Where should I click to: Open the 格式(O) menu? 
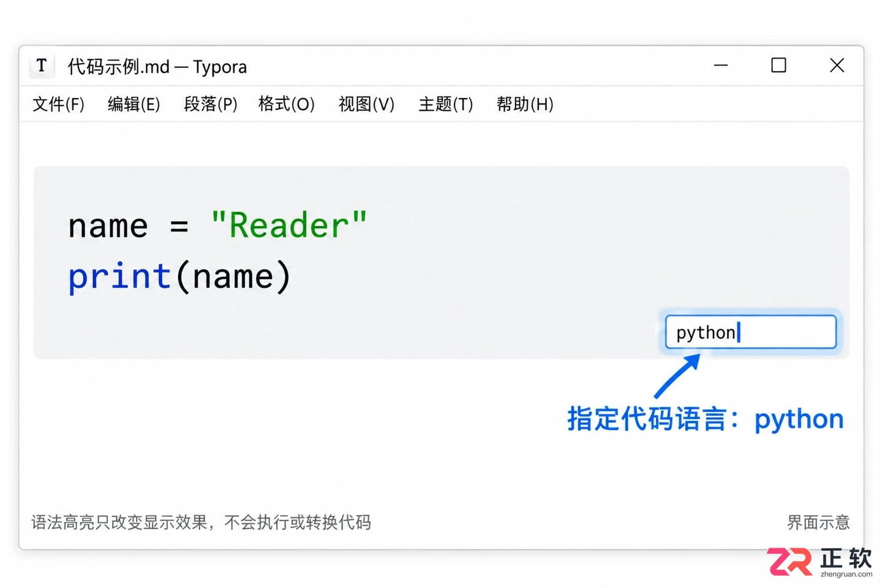(287, 104)
